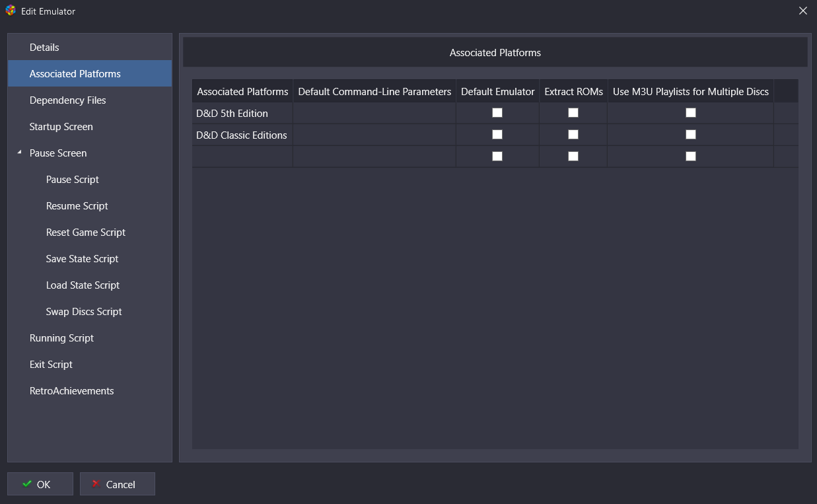
Task: Open Load State Script page
Action: pos(90,285)
